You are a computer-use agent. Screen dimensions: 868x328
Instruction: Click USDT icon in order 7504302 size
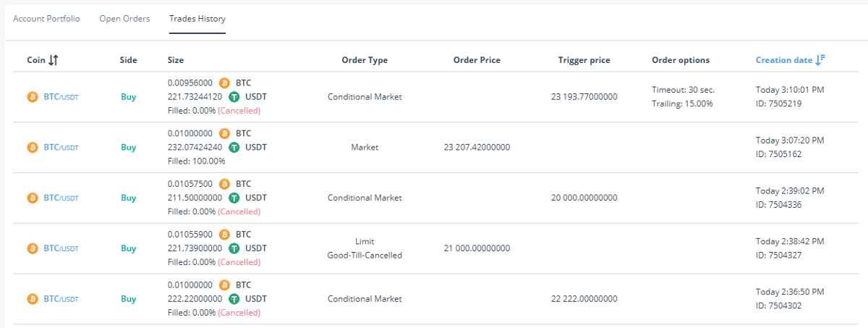pyautogui.click(x=234, y=298)
